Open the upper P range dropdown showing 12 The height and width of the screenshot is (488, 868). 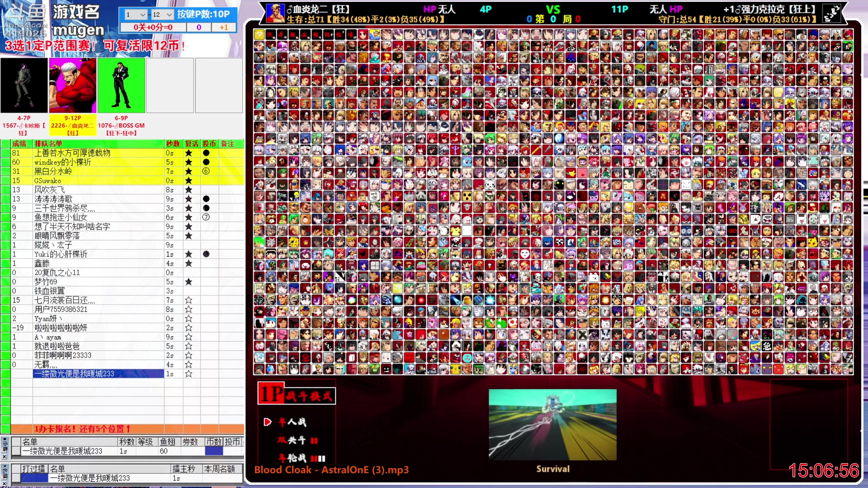point(162,14)
